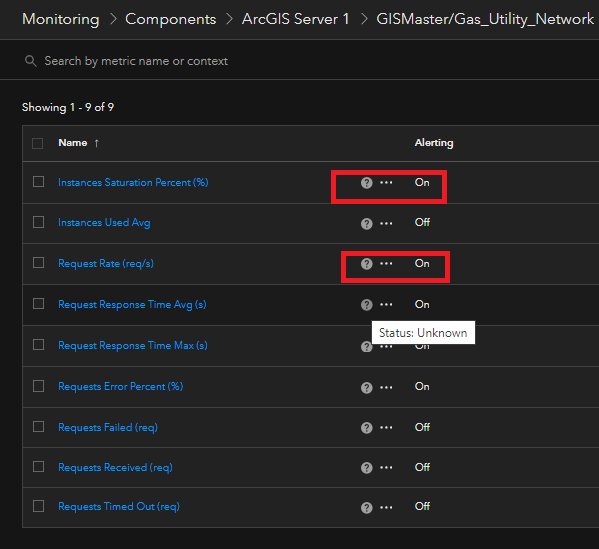Check the select-all checkbox in header
The width and height of the screenshot is (599, 549).
pyautogui.click(x=37, y=143)
